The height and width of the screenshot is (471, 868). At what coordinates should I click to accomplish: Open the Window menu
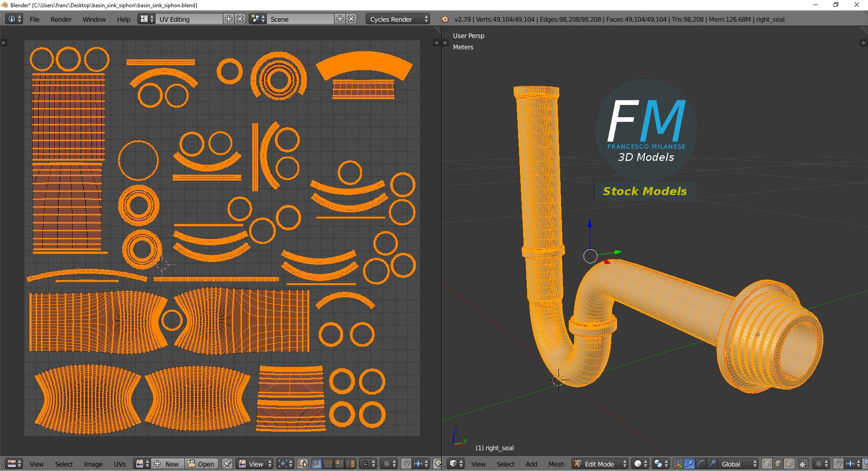(x=94, y=19)
